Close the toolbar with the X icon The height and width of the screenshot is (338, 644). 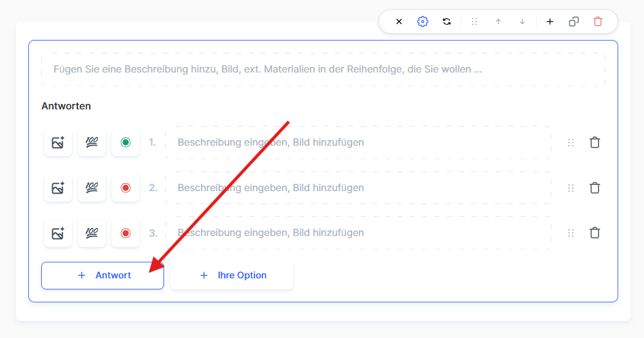pyautogui.click(x=399, y=22)
